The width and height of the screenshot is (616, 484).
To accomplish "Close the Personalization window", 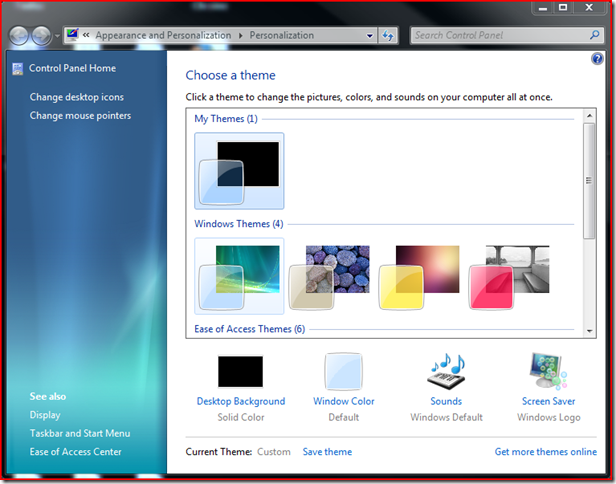I will 589,8.
